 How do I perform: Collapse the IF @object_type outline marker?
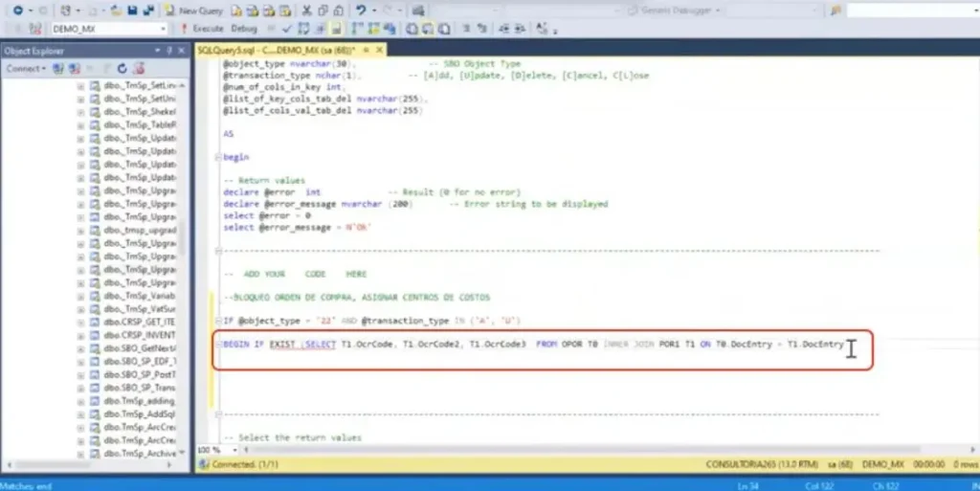click(x=218, y=321)
